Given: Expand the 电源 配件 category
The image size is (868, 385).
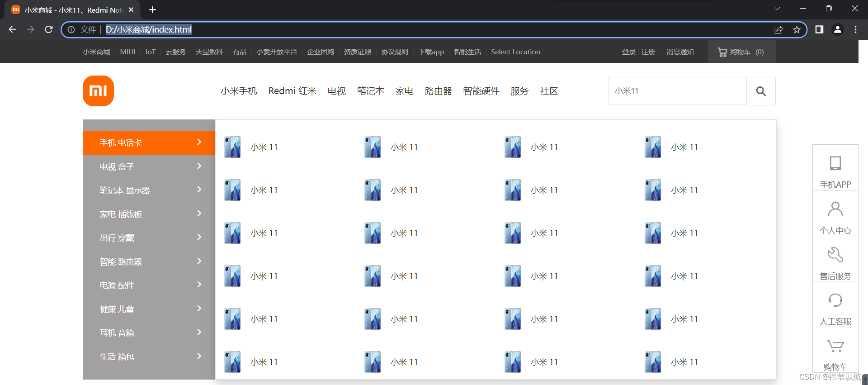Looking at the screenshot, I should click(x=149, y=285).
